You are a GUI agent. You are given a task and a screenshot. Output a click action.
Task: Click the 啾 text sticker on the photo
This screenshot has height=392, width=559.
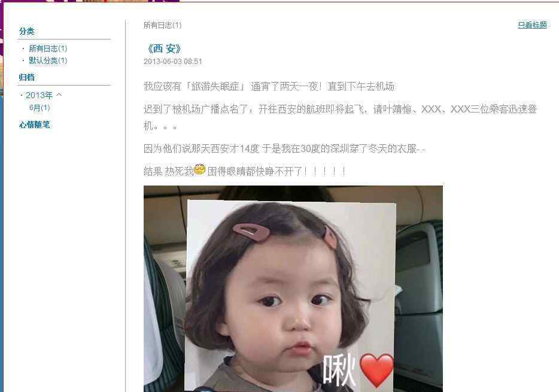(x=339, y=369)
